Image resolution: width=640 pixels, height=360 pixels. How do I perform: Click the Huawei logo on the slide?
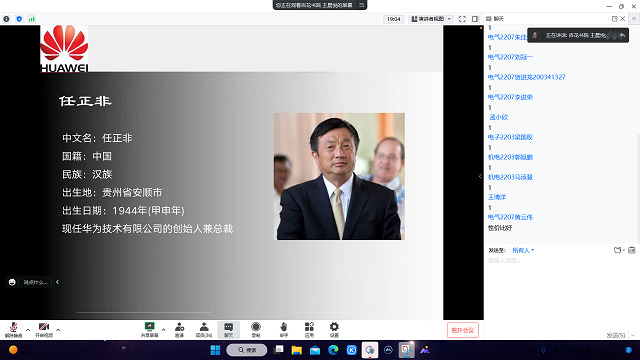point(64,49)
